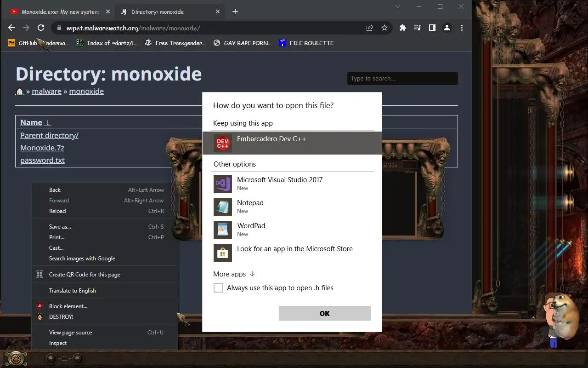This screenshot has height=368, width=588.
Task: Open the FILE ROULETTE bookmark
Action: [x=306, y=43]
